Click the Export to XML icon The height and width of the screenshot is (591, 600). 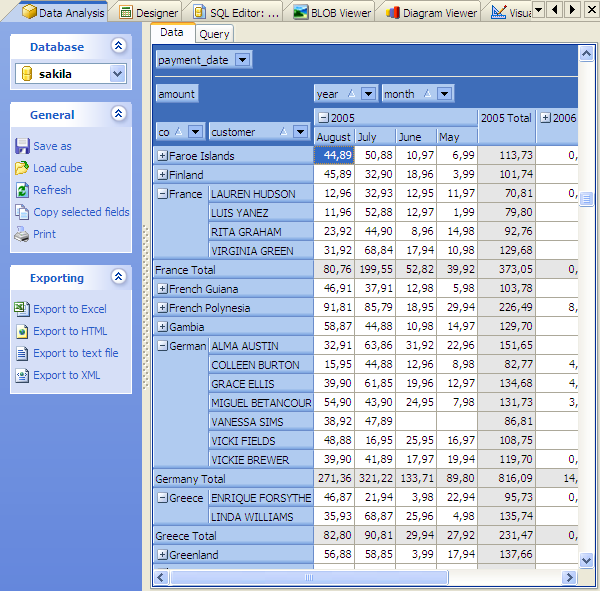tap(22, 375)
